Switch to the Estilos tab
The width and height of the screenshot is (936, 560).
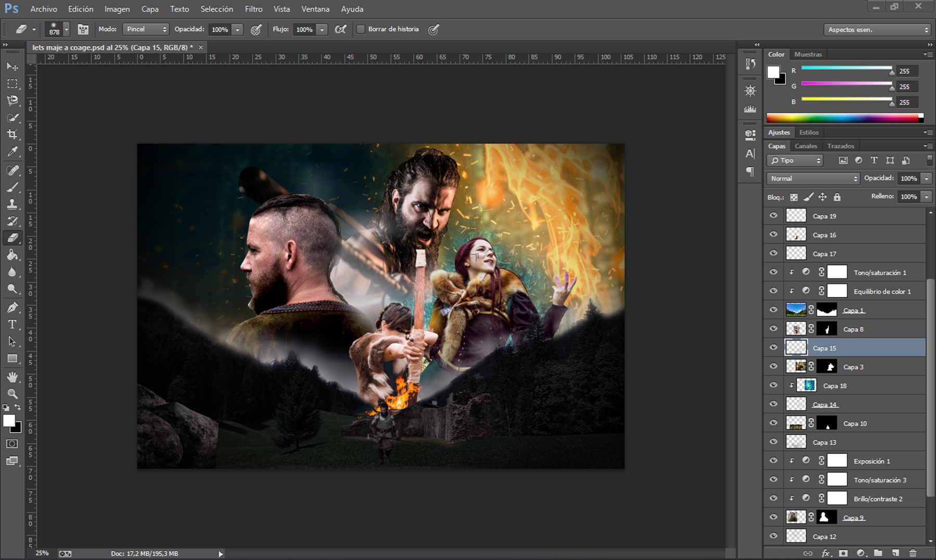pyautogui.click(x=809, y=133)
